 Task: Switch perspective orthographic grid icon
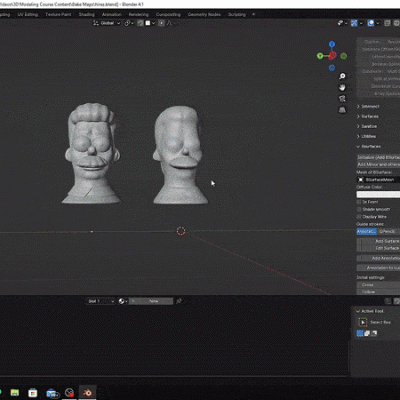(342, 110)
